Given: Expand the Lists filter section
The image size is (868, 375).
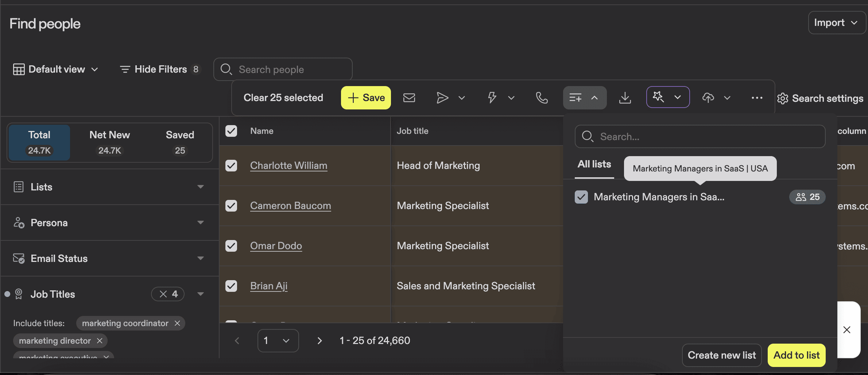Looking at the screenshot, I should (x=201, y=187).
